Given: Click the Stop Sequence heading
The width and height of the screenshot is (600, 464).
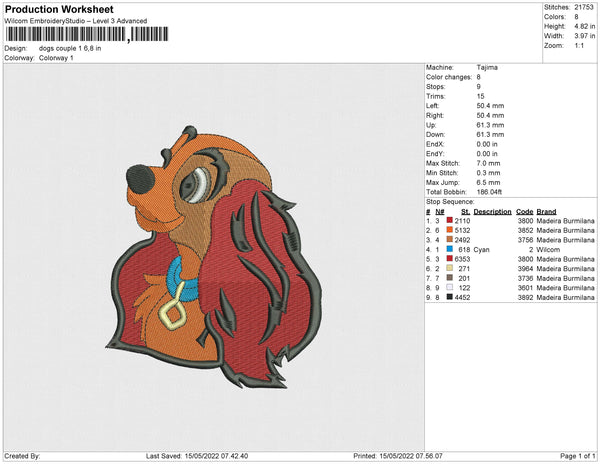Looking at the screenshot, I should (450, 202).
